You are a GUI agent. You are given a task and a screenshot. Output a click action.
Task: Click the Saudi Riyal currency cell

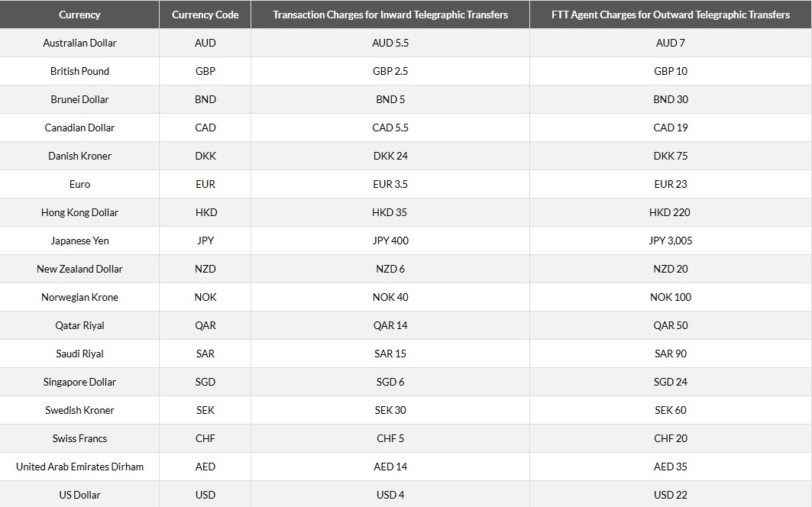pos(79,354)
